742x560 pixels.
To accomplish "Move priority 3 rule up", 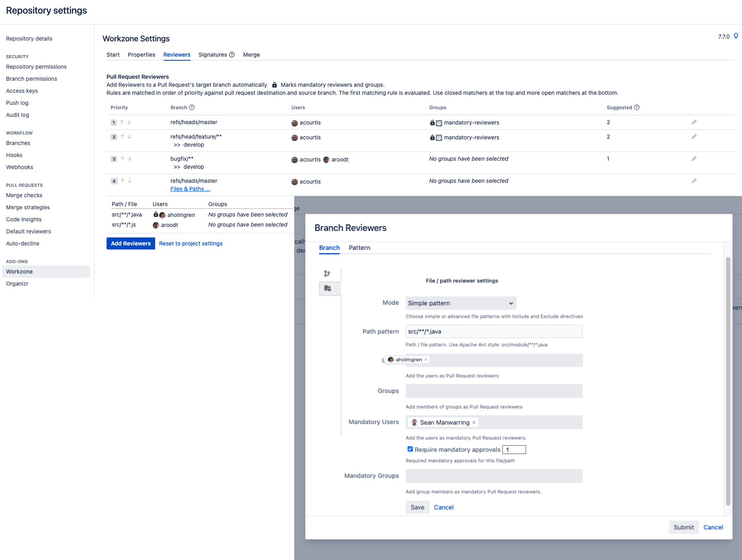I will [x=123, y=159].
